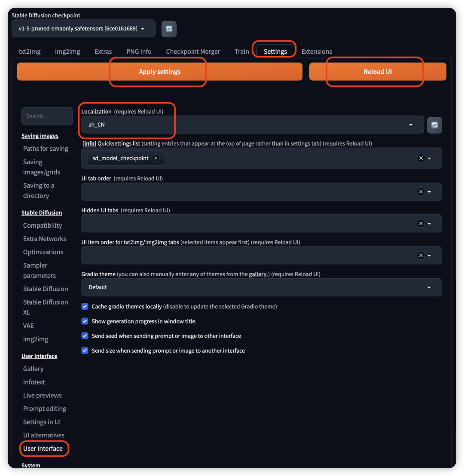Switch to the img2img tab
Viewport: 464px width, 476px height.
coord(67,51)
